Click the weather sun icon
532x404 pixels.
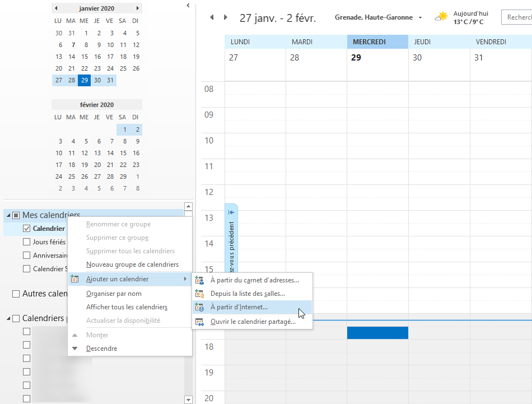pos(442,17)
